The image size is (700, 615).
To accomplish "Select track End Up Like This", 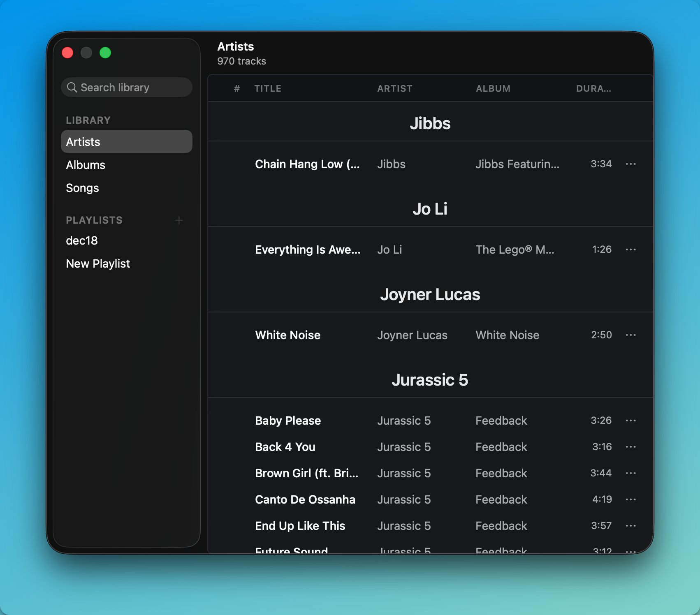I will [300, 526].
